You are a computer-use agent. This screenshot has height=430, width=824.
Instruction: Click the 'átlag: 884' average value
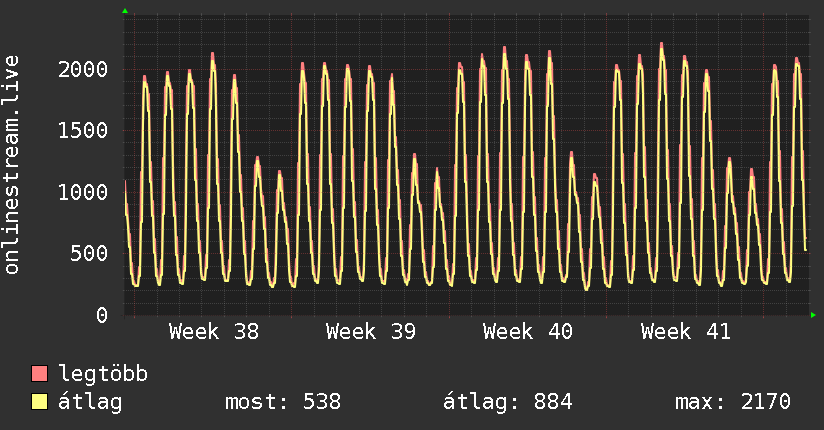[x=507, y=402]
